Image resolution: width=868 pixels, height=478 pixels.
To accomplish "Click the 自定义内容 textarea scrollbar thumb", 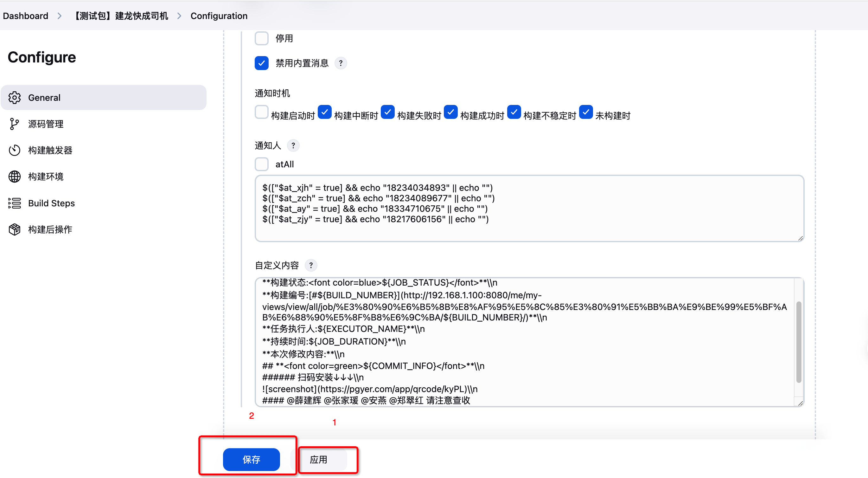I will 799,342.
